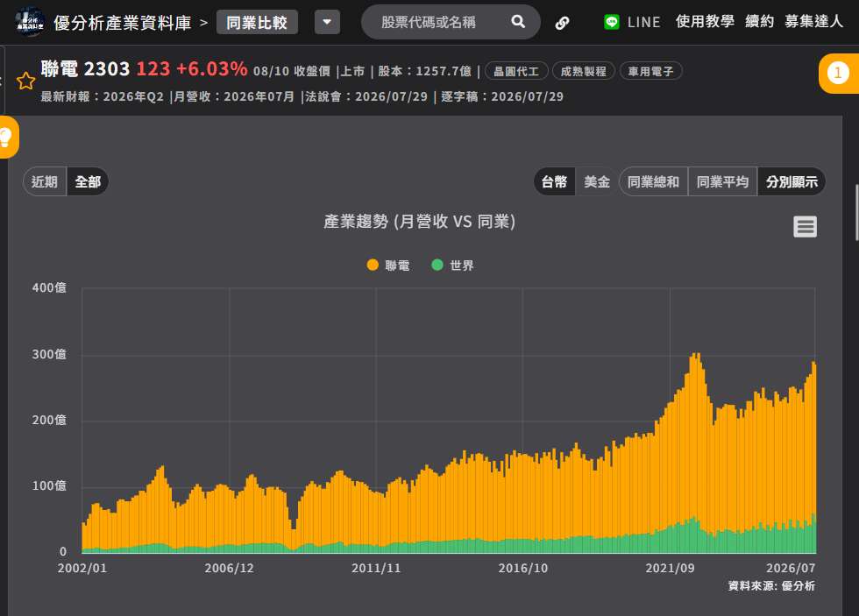This screenshot has height=616, width=859.
Task: Click the search magnifier icon
Action: 518,22
